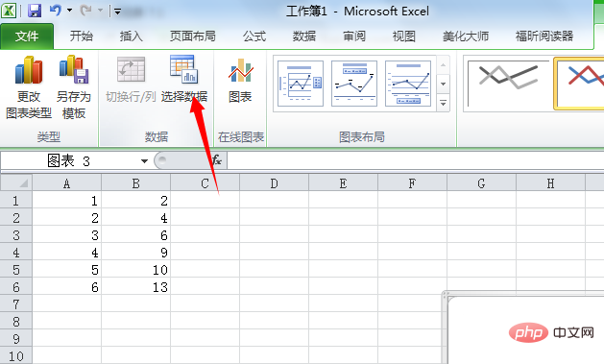Click cell B2 containing 4
The width and height of the screenshot is (604, 364).
pos(136,218)
